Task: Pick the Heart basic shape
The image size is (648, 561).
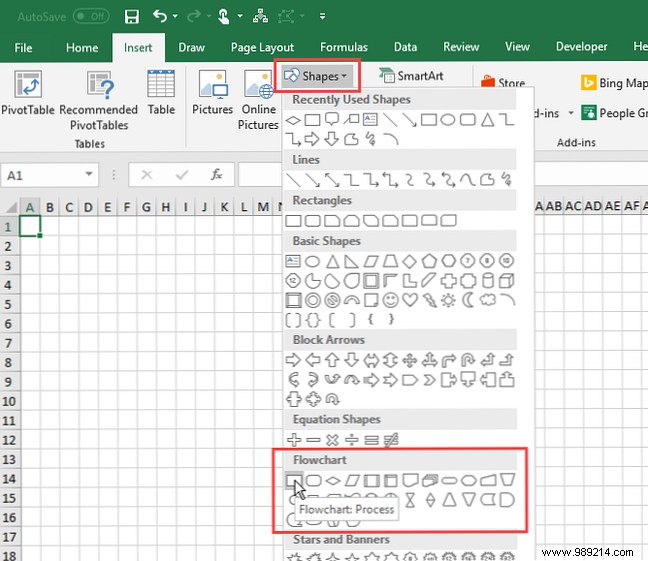Action: coord(410,300)
